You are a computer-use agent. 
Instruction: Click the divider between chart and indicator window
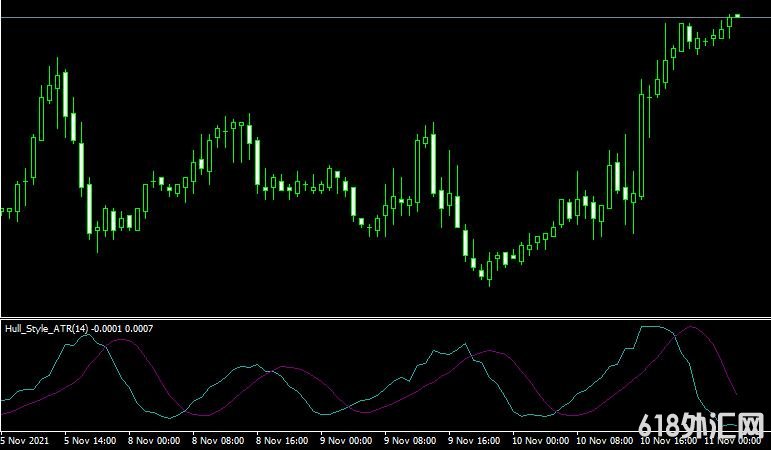385,318
